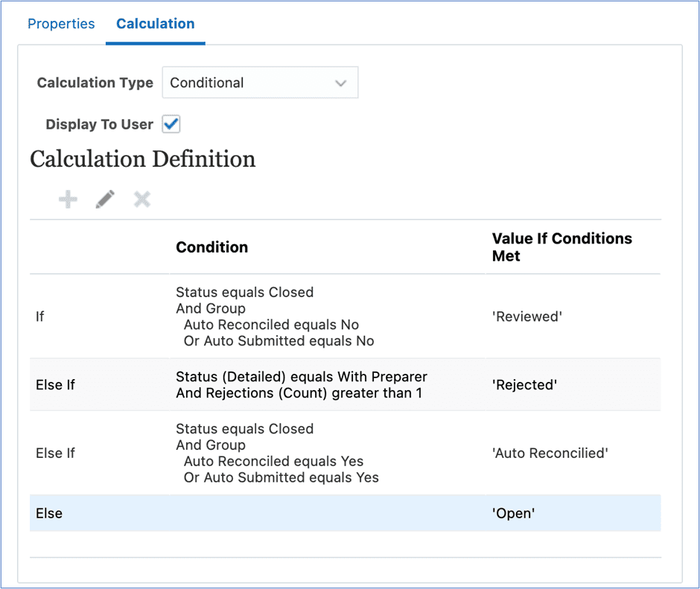Edit the selected condition with the pencil icon

point(105,199)
